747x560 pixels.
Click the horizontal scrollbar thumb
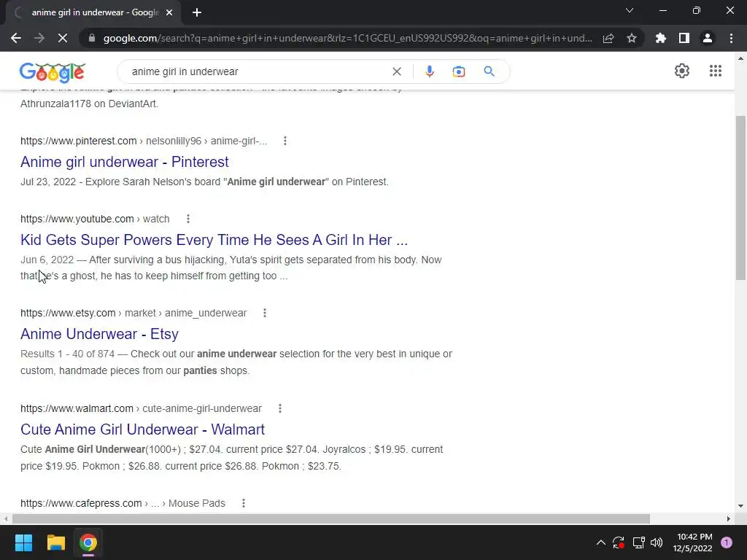[331, 518]
